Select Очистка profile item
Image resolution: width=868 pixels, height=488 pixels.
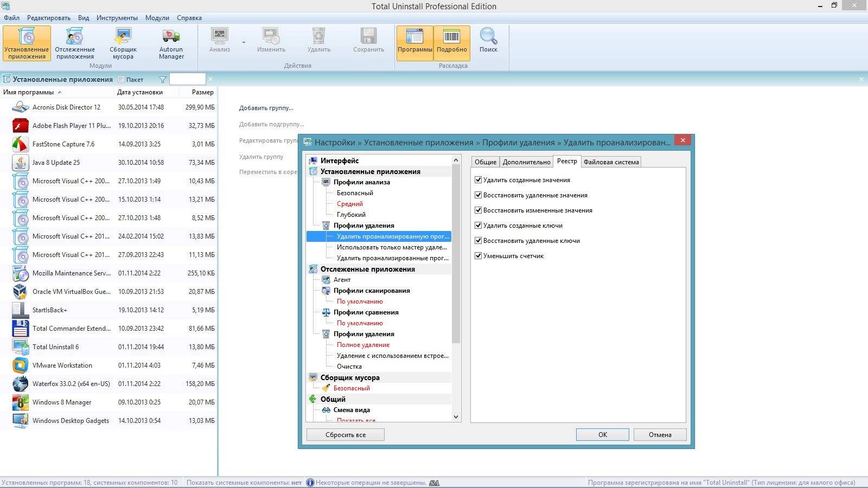[x=349, y=367]
